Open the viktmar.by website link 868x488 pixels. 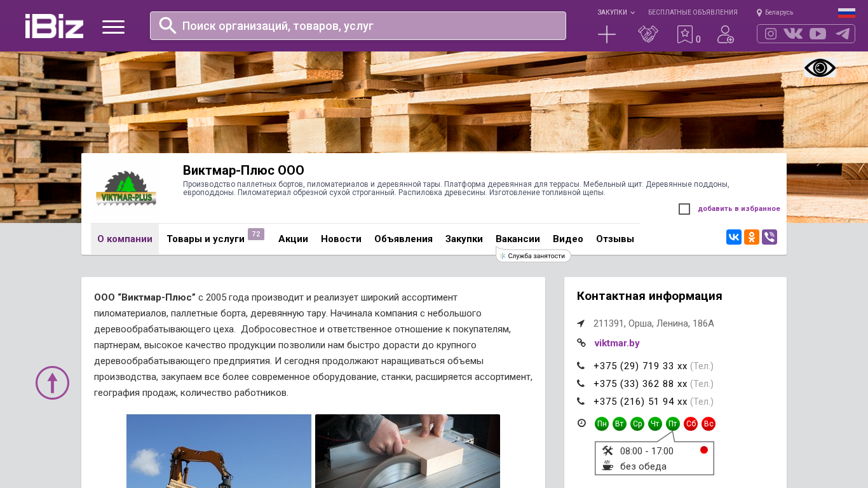[617, 343]
